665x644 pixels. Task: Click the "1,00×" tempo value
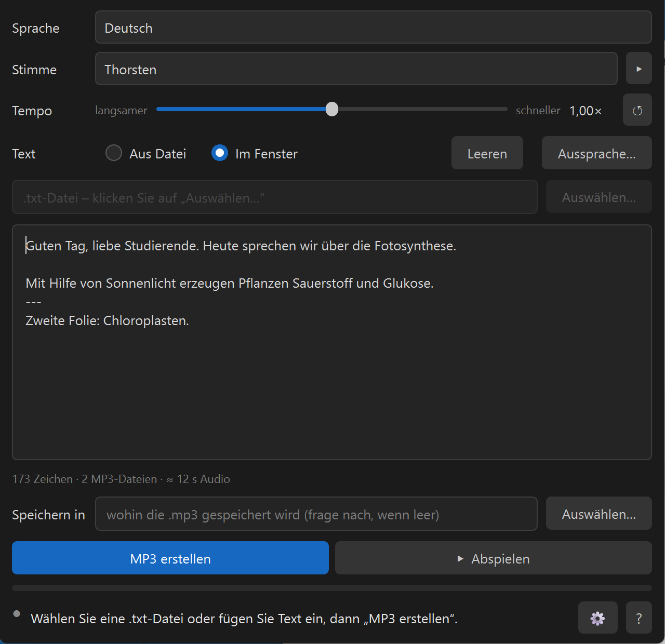[586, 111]
